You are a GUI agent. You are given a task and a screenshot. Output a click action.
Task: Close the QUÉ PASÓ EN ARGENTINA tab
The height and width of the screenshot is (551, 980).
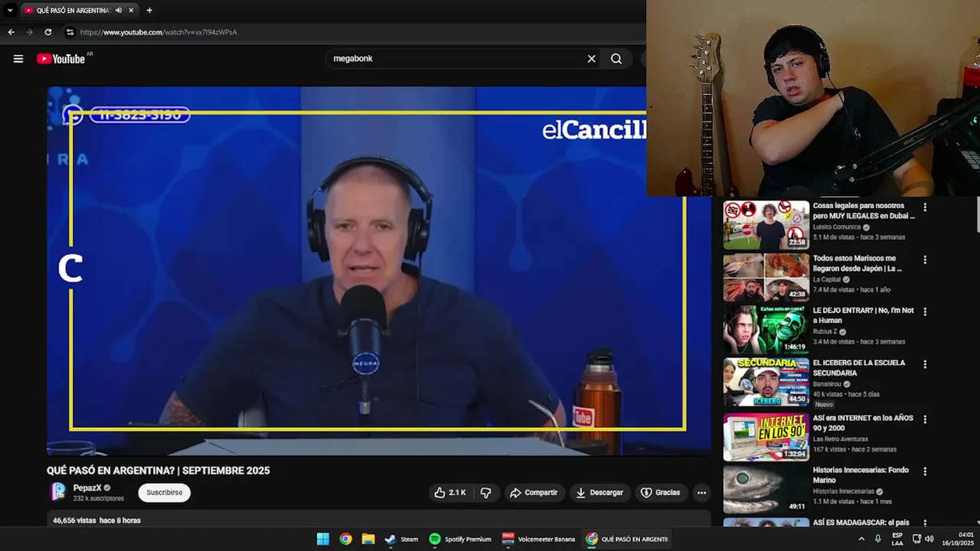click(x=131, y=11)
